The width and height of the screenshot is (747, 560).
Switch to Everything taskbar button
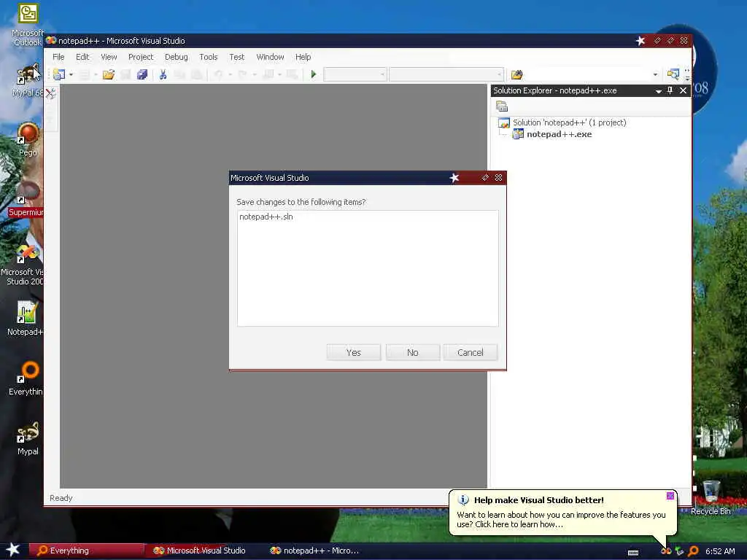(86, 551)
